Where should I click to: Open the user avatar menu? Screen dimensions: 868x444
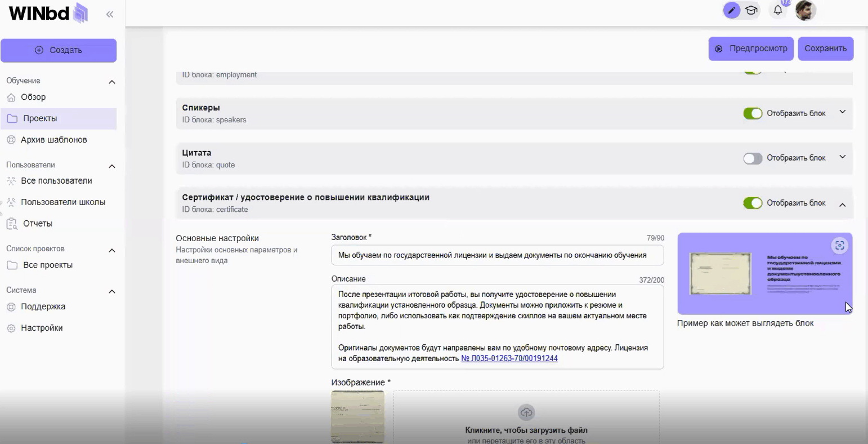tap(806, 10)
